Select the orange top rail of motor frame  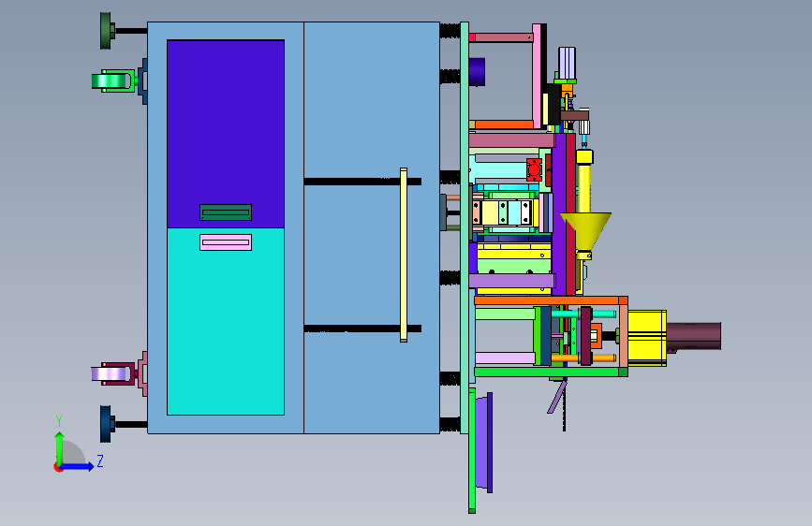coord(551,300)
